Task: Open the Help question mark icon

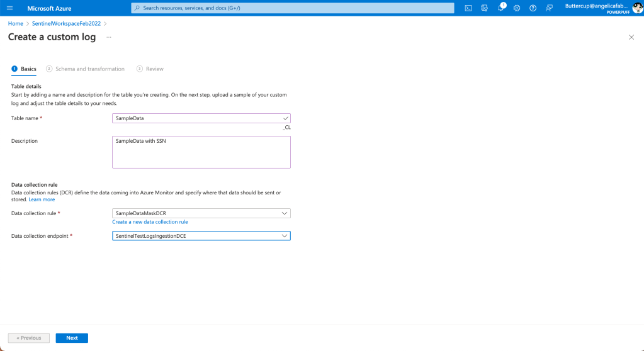Action: (533, 8)
